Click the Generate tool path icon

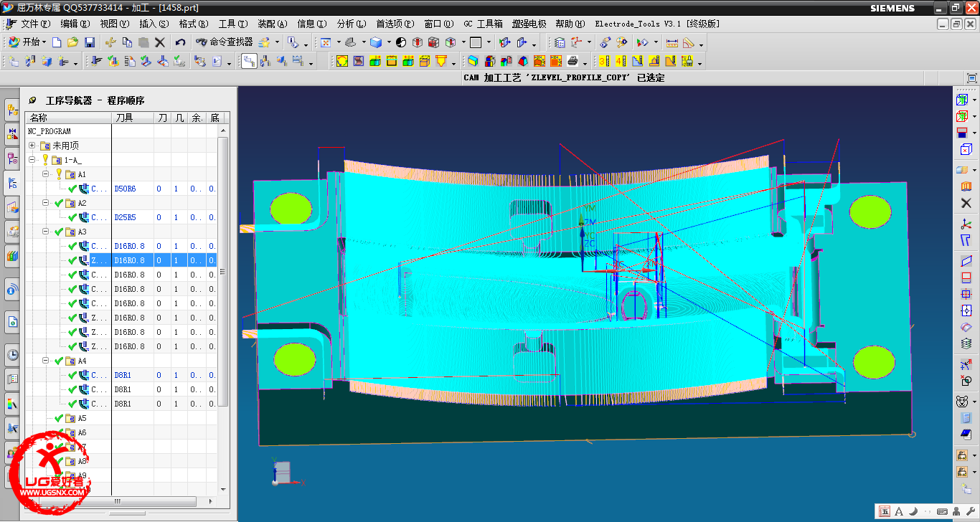95,62
